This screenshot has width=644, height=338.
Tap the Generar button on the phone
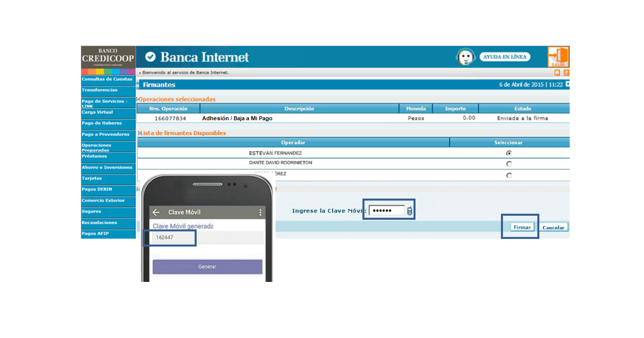point(207,267)
